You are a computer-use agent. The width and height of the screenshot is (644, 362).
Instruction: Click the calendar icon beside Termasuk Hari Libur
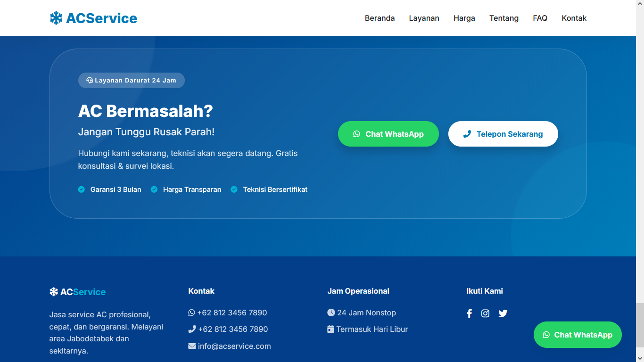pyautogui.click(x=330, y=329)
